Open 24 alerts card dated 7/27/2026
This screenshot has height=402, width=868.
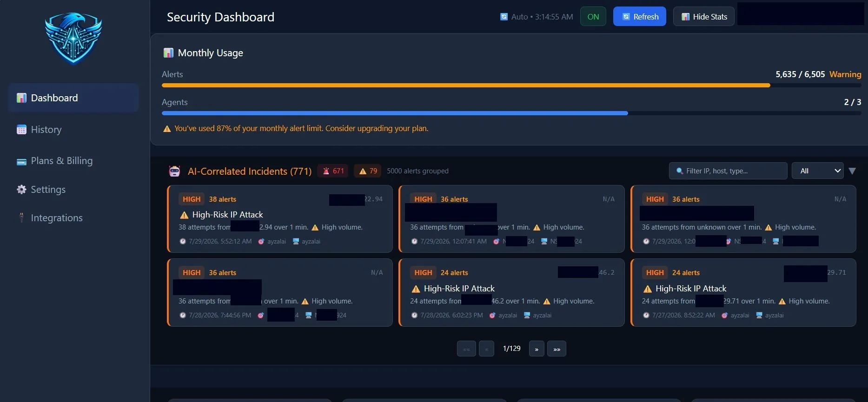click(x=743, y=293)
